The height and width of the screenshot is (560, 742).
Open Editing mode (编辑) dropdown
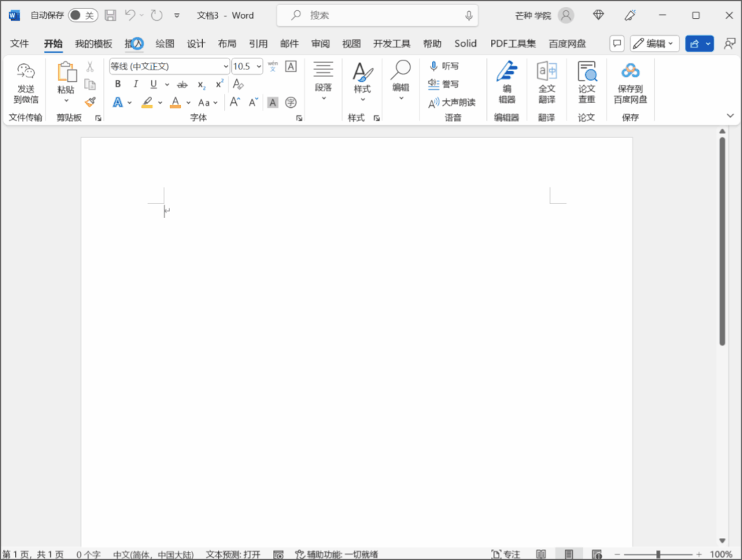655,43
